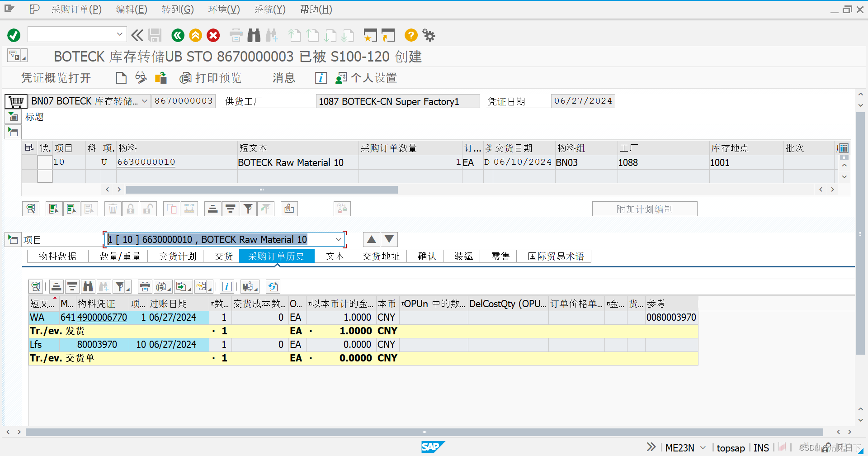Click the 个人设置 button
This screenshot has height=456, width=868.
click(366, 78)
